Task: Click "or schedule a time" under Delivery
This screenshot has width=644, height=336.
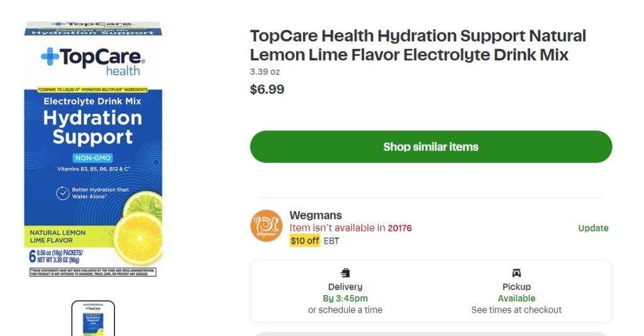Action: point(345,310)
